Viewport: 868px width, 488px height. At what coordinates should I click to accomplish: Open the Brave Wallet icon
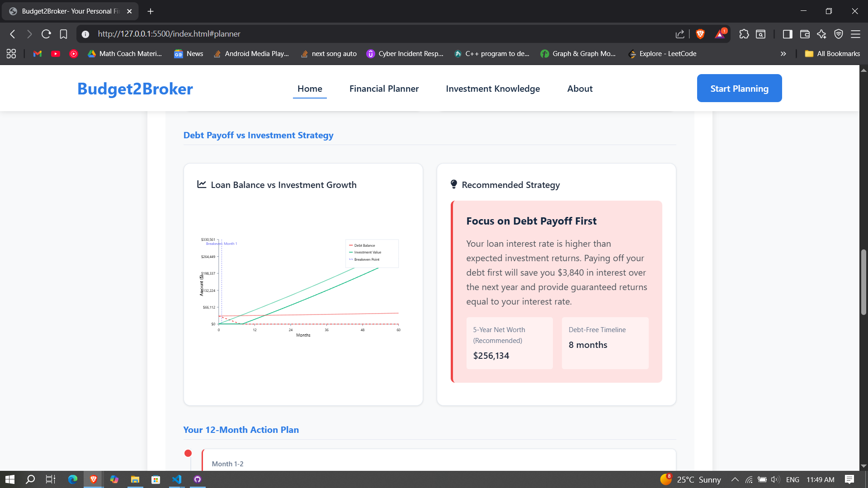click(805, 34)
